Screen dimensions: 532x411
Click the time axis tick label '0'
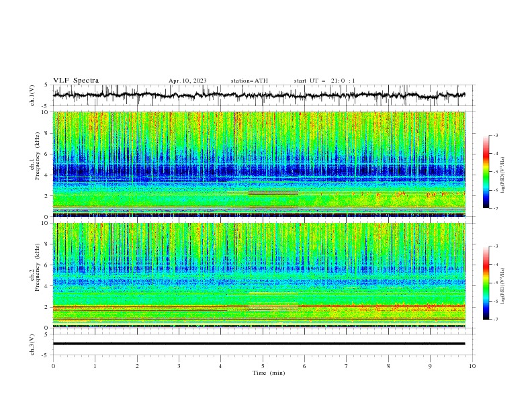[53, 366]
